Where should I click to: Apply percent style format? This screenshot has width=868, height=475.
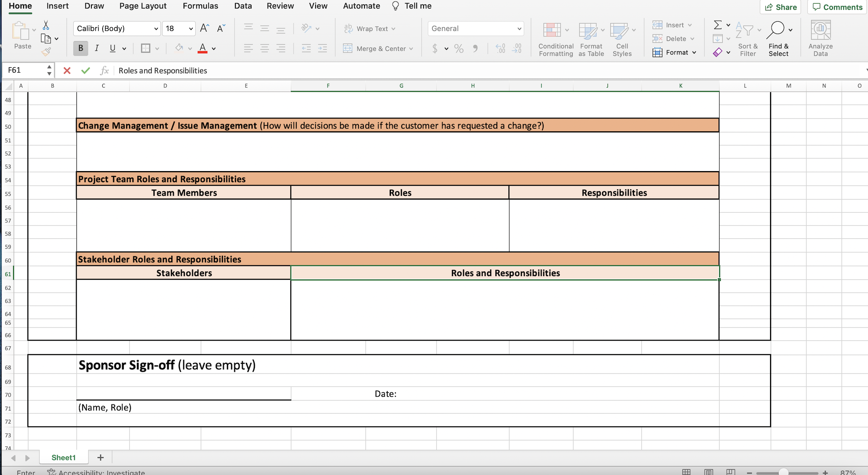pos(459,48)
